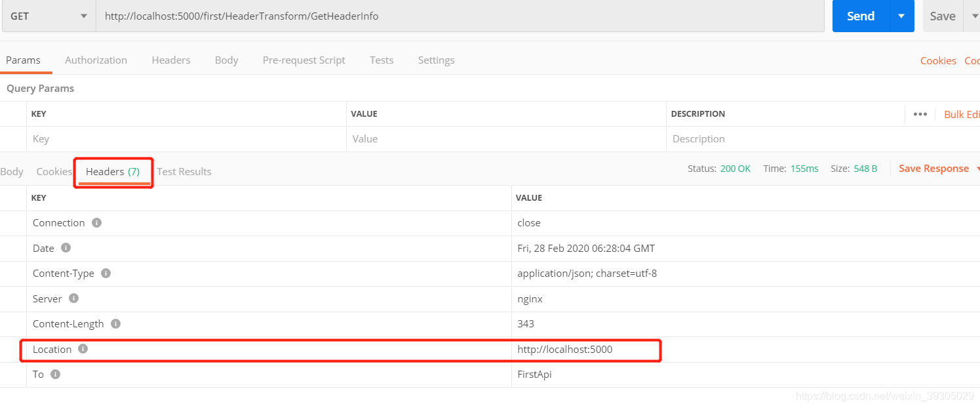
Task: Open the Cookies link
Action: [938, 60]
